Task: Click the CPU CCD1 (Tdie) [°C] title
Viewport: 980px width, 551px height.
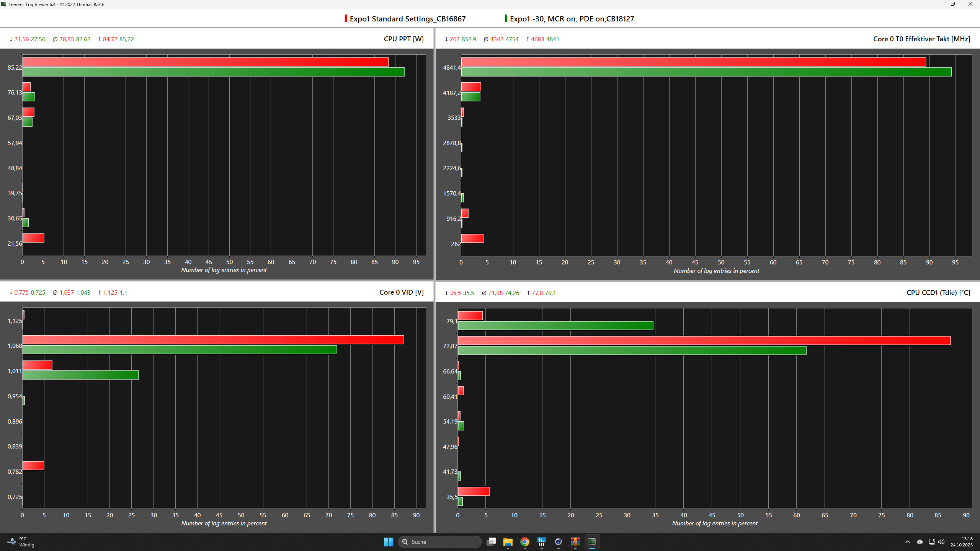Action: [938, 293]
